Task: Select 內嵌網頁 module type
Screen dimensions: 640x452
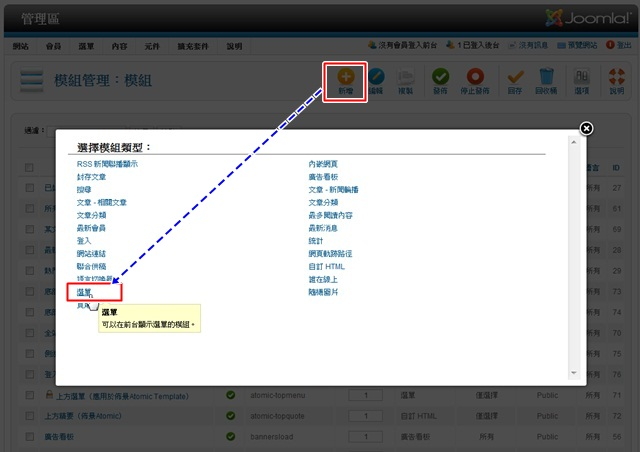Action: click(x=323, y=164)
